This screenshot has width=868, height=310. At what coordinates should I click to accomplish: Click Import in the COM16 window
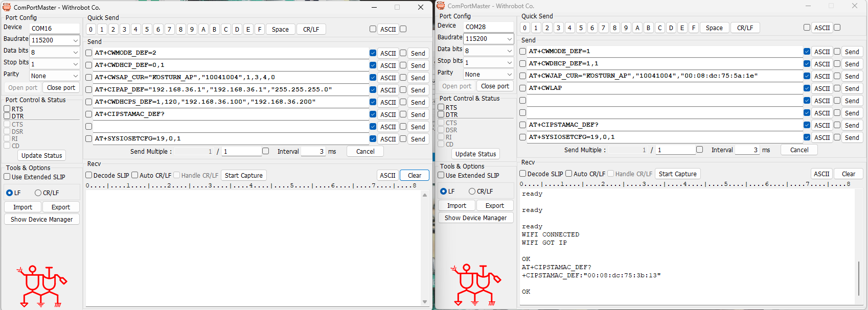click(x=22, y=207)
